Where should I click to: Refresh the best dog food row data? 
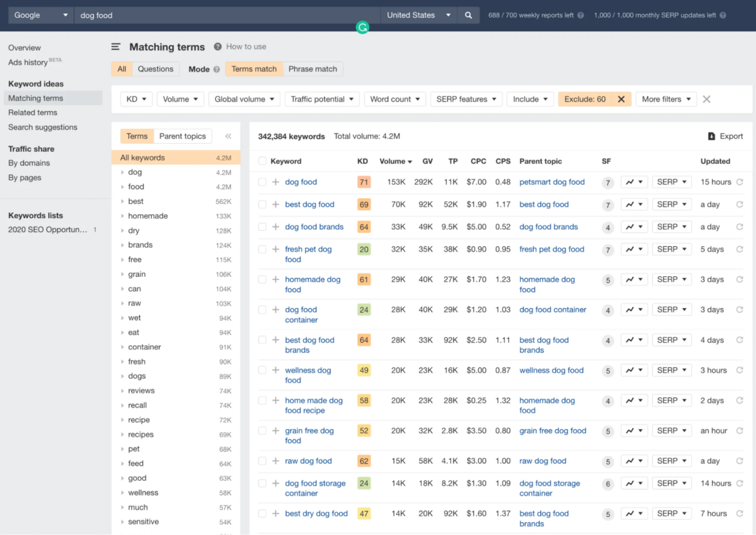pyautogui.click(x=739, y=205)
